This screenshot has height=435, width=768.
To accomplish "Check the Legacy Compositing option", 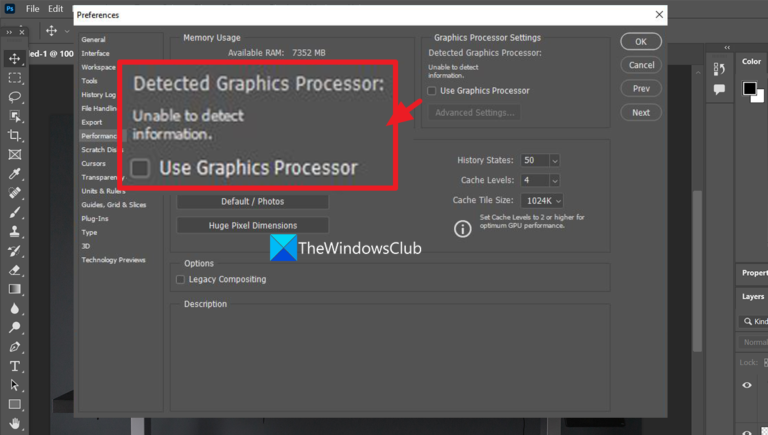I will (x=180, y=279).
